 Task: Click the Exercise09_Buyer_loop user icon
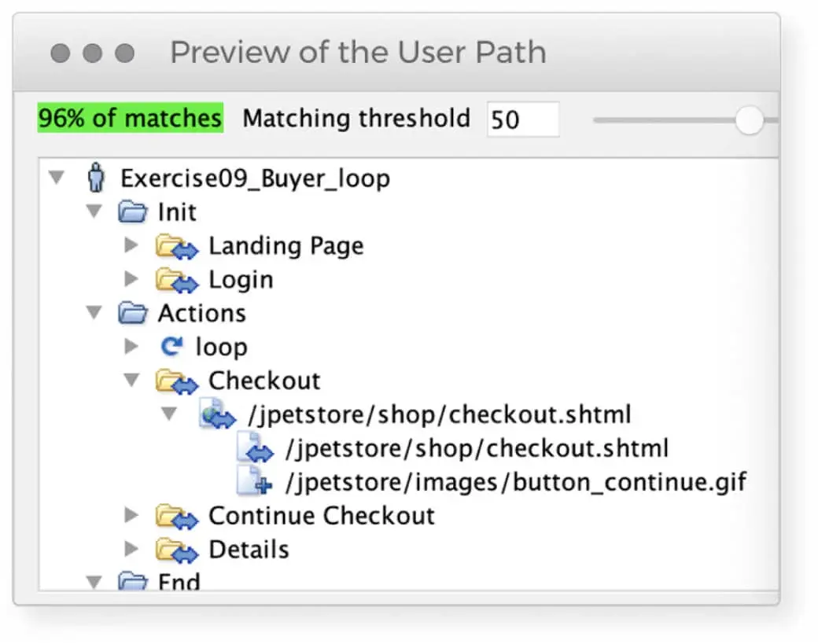96,178
